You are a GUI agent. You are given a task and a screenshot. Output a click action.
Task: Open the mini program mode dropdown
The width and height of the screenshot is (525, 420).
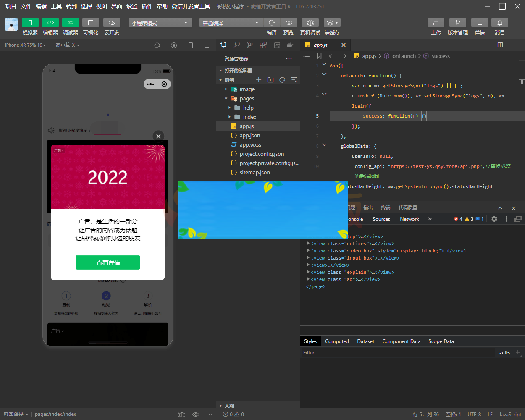(x=160, y=23)
